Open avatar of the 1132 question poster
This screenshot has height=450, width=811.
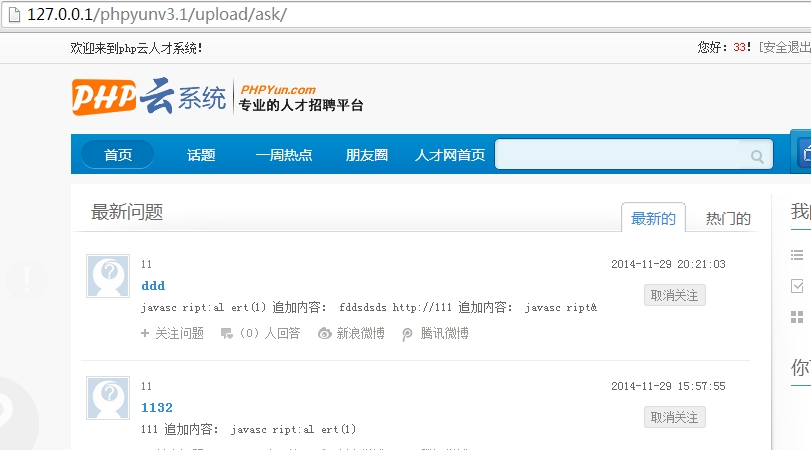108,398
